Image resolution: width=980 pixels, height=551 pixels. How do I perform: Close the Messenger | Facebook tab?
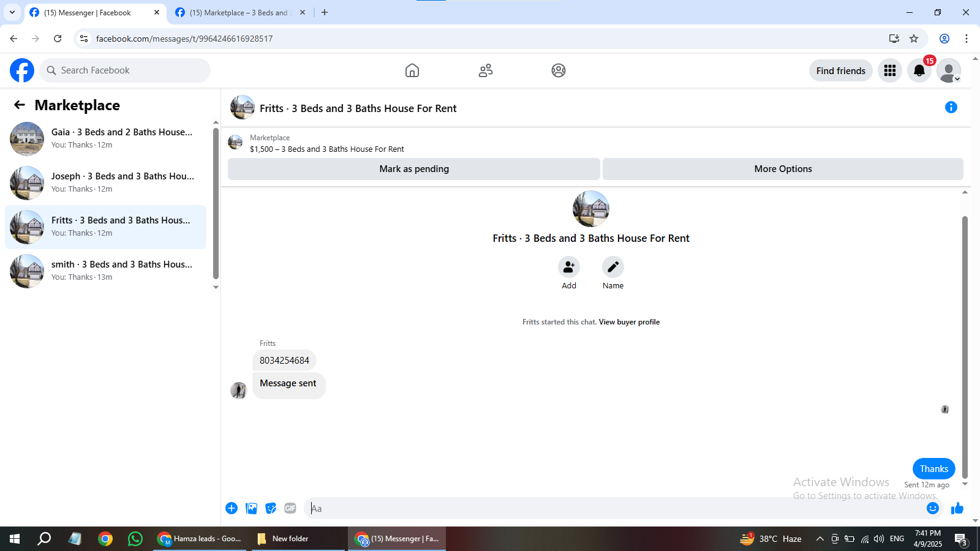click(157, 12)
